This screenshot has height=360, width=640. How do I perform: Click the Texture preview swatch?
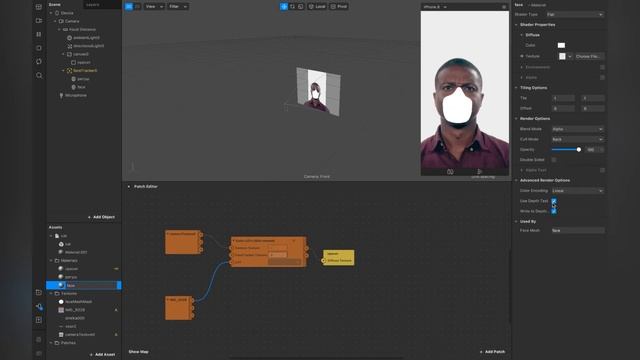562,56
